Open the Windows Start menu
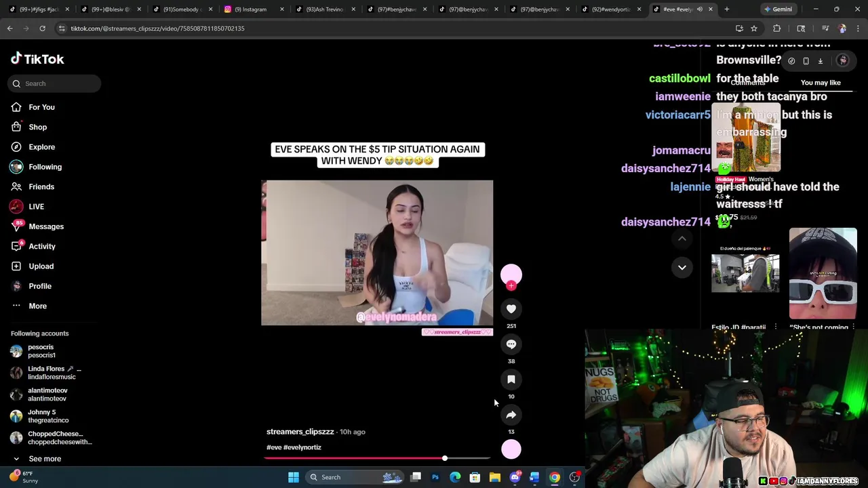Screen dimensions: 868x488 [294, 477]
